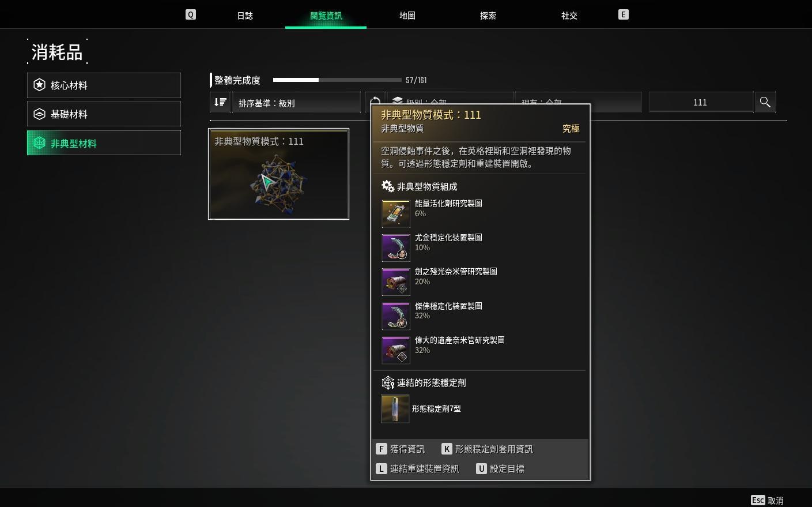Open the 排序基準：級別 dropdown

[x=296, y=103]
